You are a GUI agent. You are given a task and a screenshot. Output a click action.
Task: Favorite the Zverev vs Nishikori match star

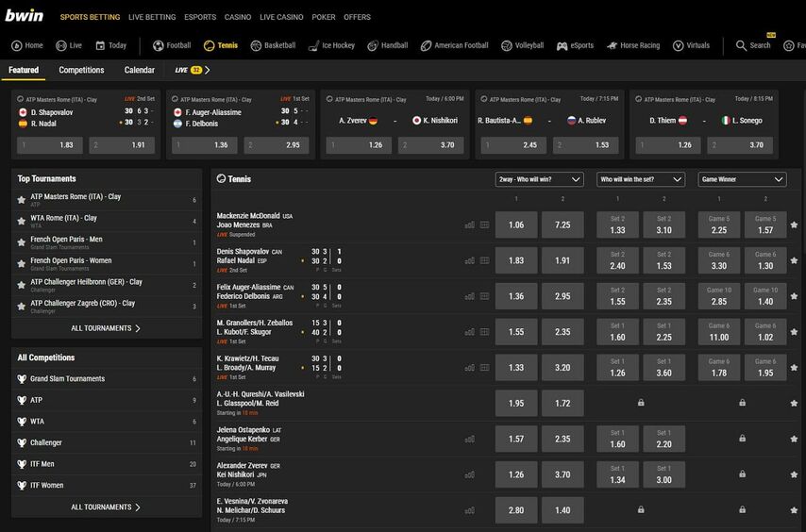pyautogui.click(x=794, y=475)
